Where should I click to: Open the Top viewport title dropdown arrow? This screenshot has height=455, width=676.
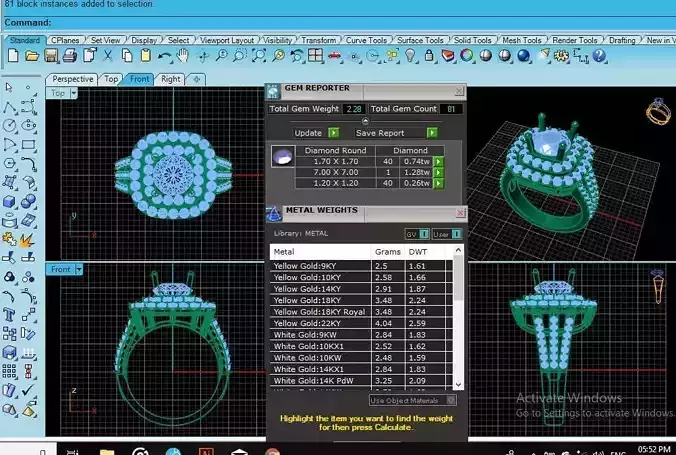coord(74,93)
